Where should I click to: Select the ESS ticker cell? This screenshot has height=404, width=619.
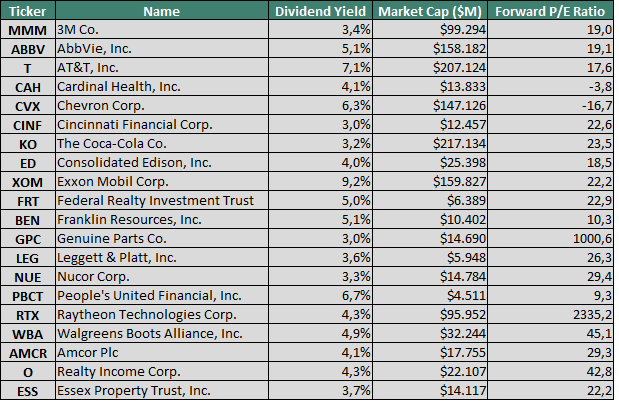[28, 390]
